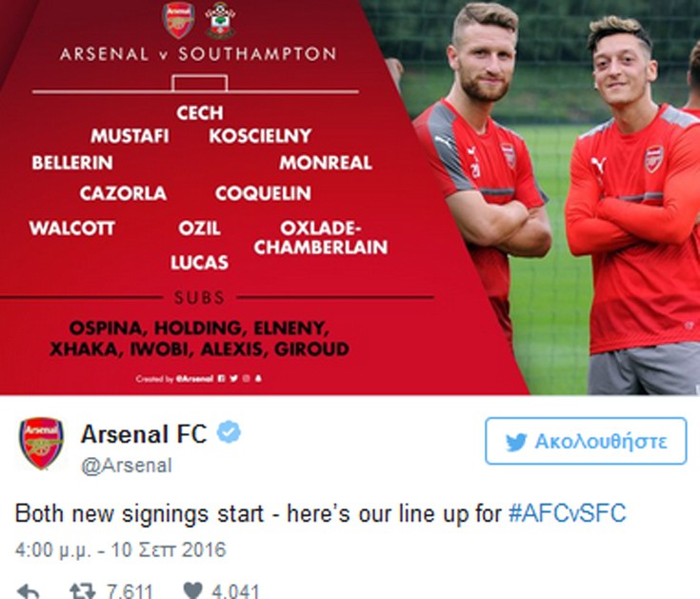Retweet this Arsenal lineup tweet
The image size is (700, 599).
[x=83, y=591]
